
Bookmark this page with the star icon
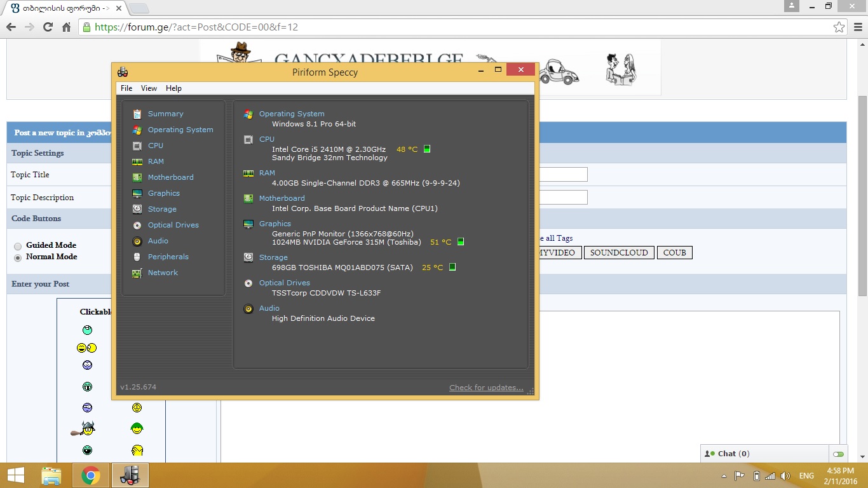[839, 27]
